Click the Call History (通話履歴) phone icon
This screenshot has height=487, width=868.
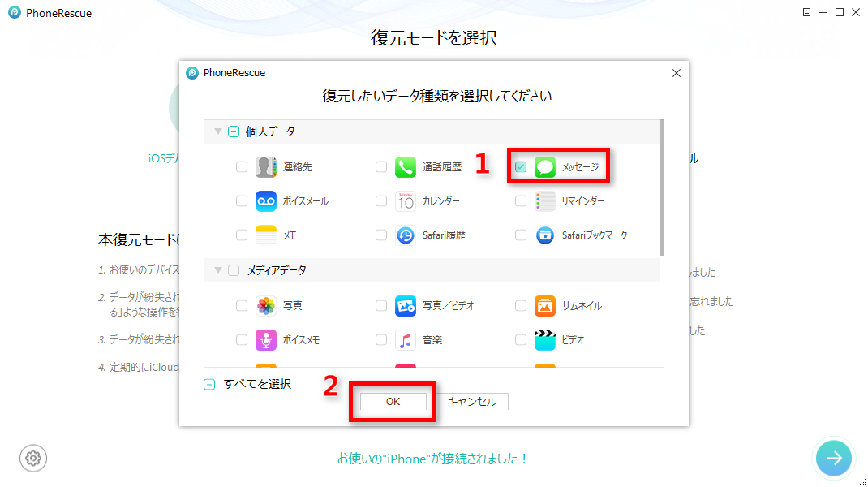click(406, 166)
